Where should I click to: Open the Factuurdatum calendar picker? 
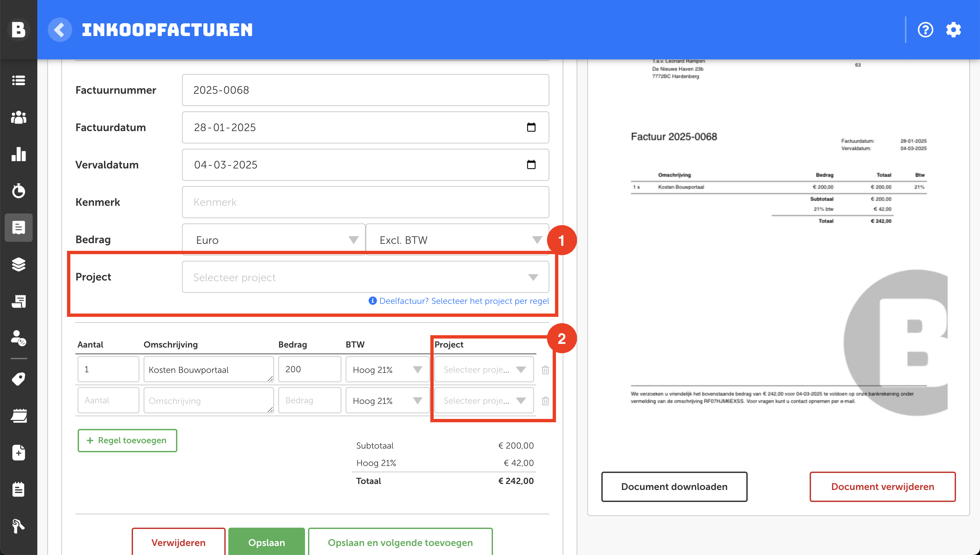point(531,127)
